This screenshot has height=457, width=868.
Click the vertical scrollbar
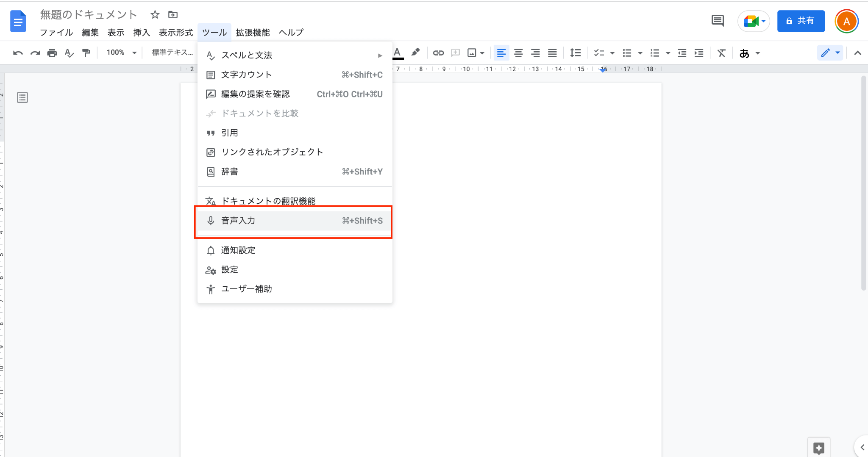(x=863, y=183)
